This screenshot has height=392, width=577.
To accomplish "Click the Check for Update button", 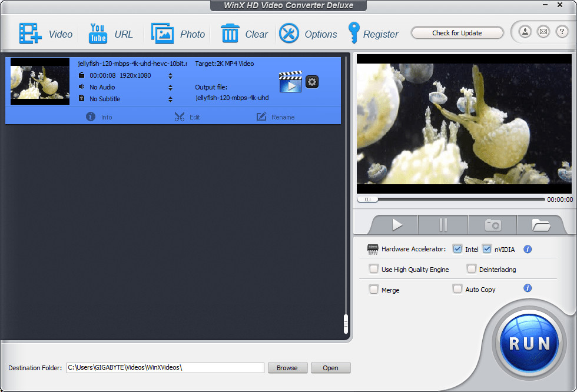I will tap(457, 32).
